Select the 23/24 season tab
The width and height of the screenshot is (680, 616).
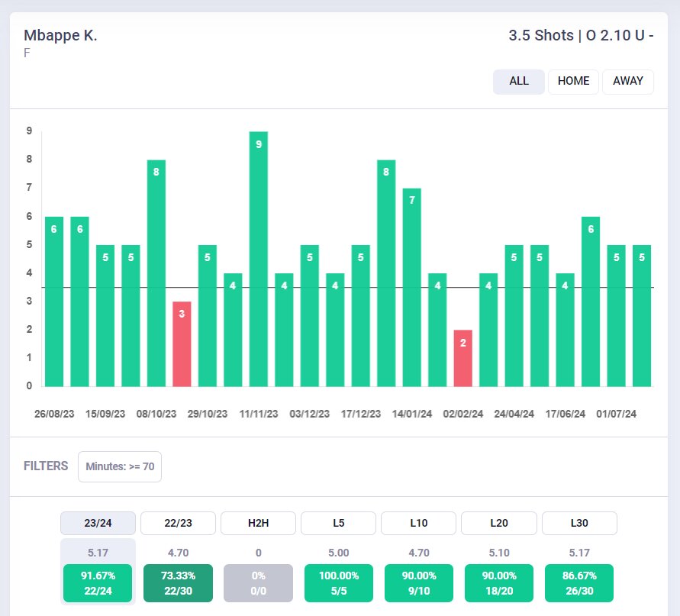click(x=98, y=523)
